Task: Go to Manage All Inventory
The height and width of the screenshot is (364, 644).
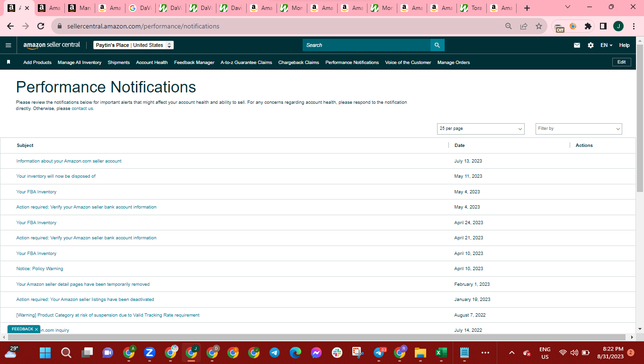Action: click(x=80, y=63)
